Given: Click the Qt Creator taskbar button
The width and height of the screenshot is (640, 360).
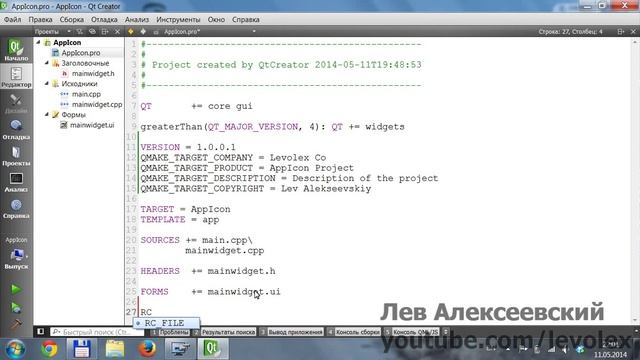Looking at the screenshot, I should point(212,349).
